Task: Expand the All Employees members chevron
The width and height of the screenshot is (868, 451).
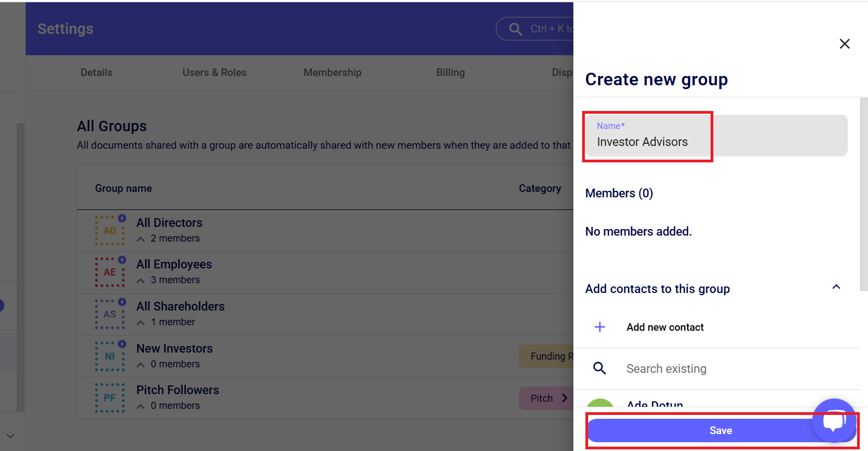Action: click(x=141, y=280)
